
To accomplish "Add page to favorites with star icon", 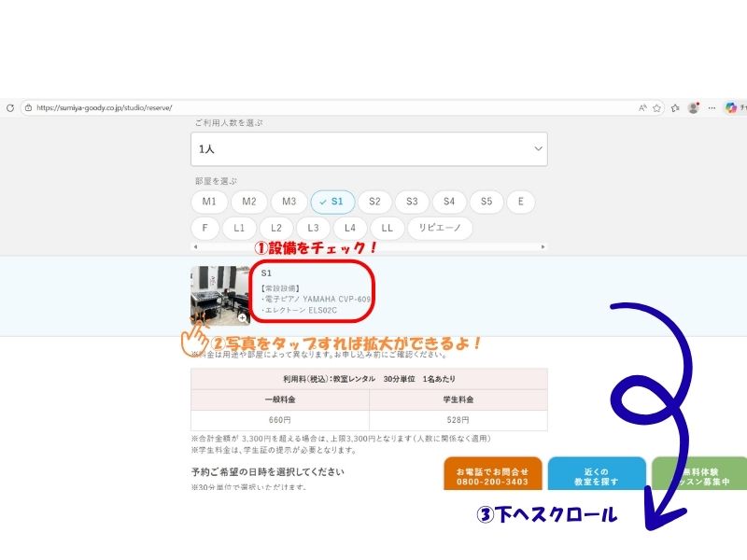I will tap(657, 108).
